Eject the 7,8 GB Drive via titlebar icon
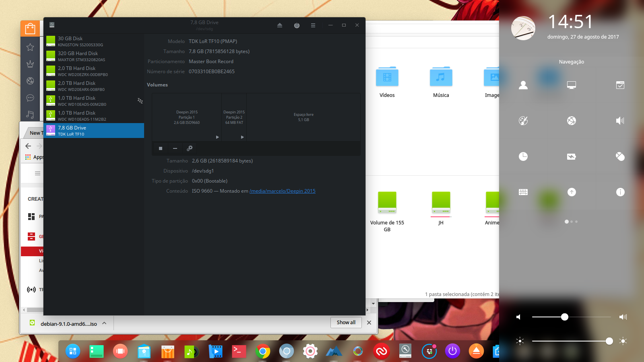Screen dimensions: 644x362 click(x=280, y=25)
